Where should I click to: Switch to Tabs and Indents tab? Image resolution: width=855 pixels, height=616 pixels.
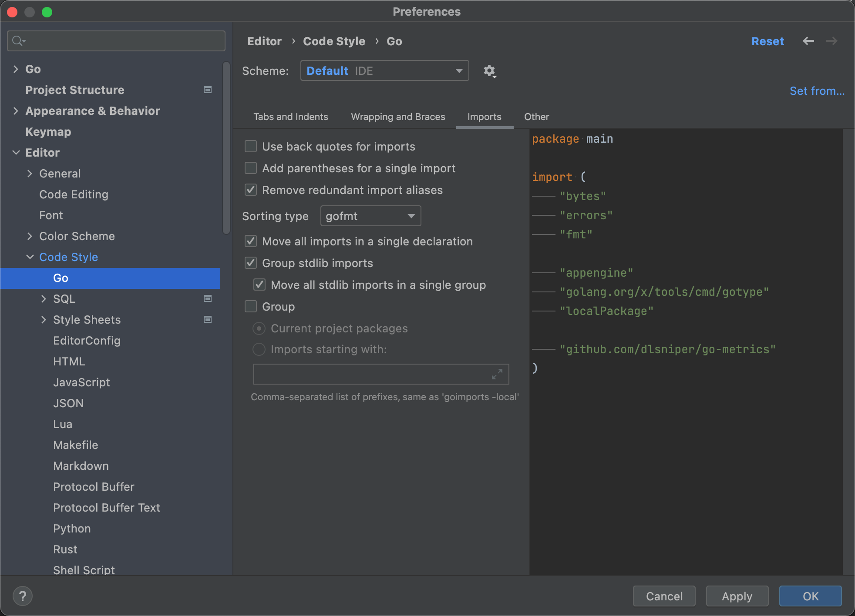pyautogui.click(x=290, y=117)
